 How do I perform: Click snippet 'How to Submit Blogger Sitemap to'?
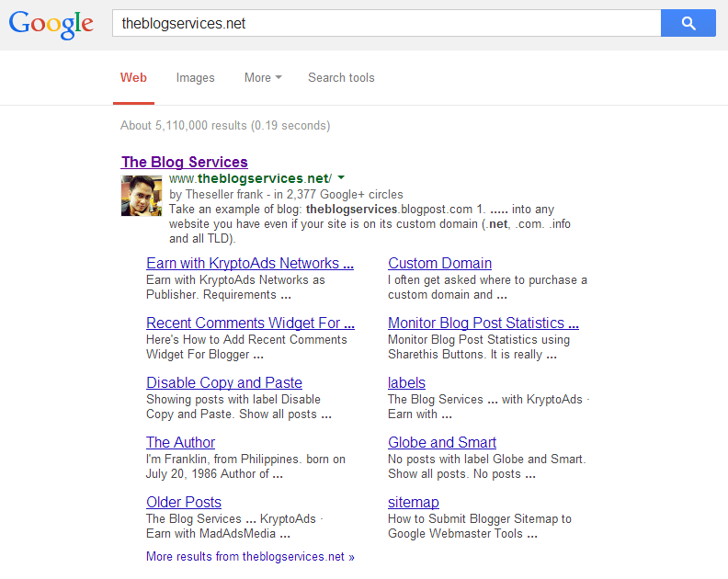tap(480, 518)
